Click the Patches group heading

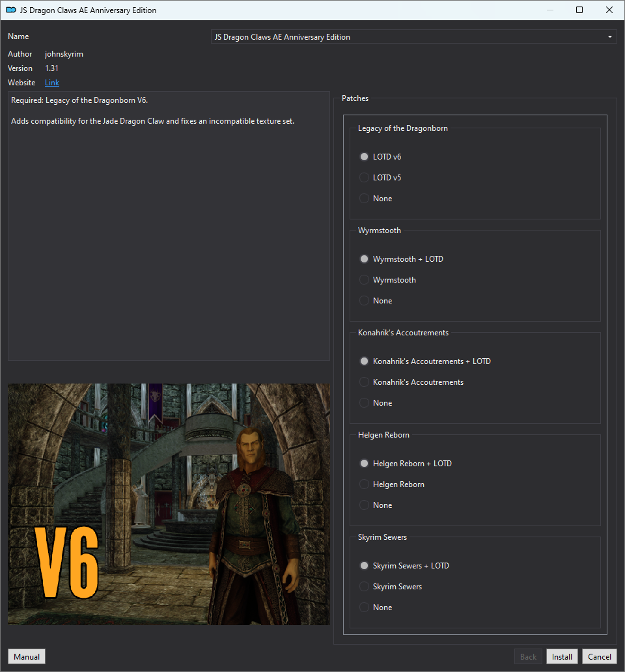click(x=355, y=98)
